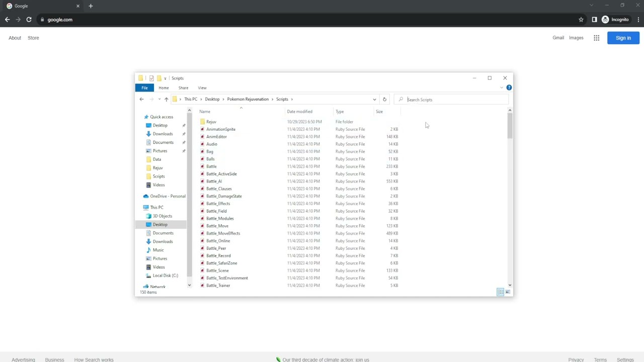
Task: Open File Explorer help
Action: [x=509, y=87]
